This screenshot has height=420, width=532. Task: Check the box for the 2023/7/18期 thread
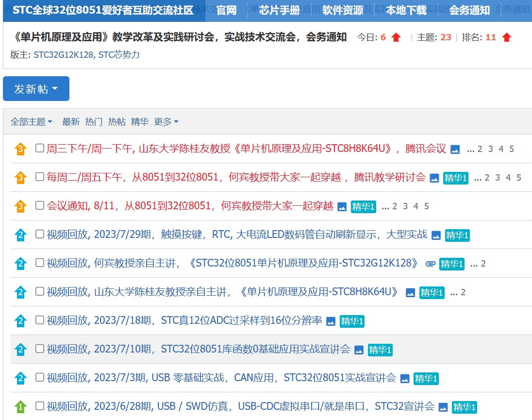point(40,320)
